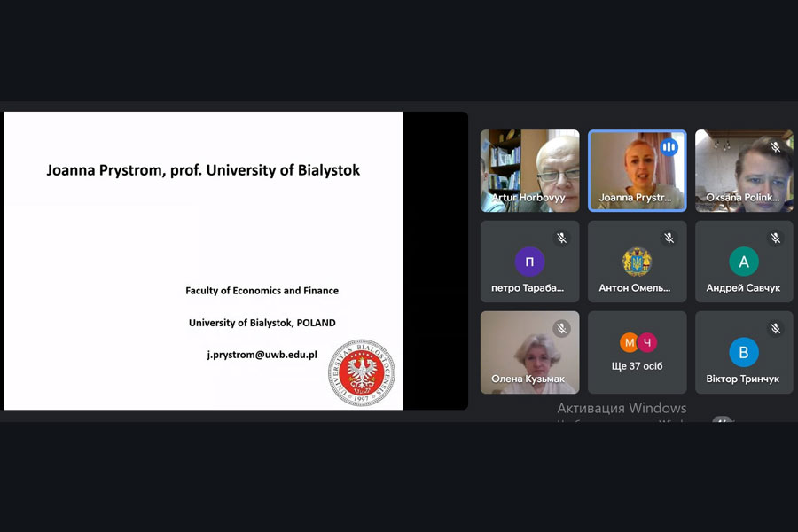Click the name label 'Oksana Polink...'
The image size is (798, 532).
742,198
